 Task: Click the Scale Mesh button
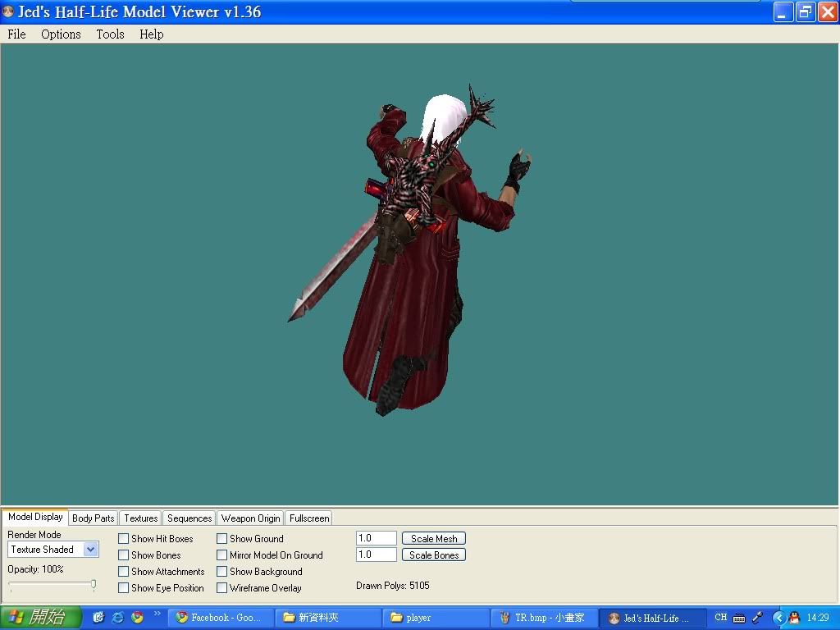click(x=434, y=539)
